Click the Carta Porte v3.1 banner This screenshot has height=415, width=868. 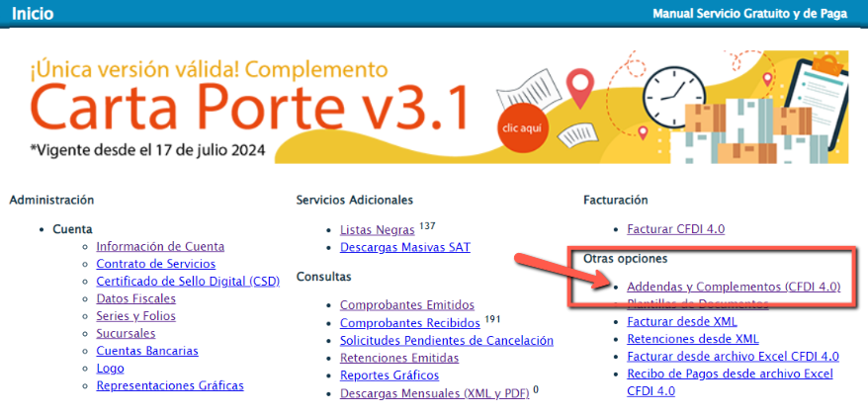pyautogui.click(x=438, y=108)
